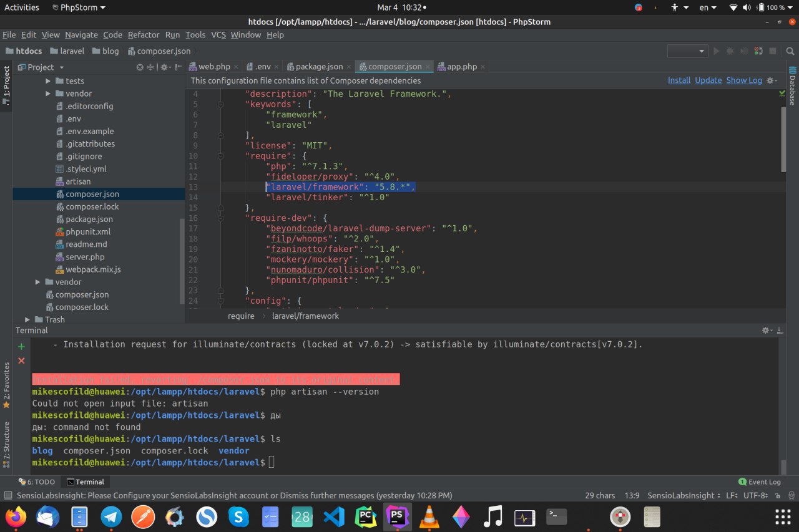This screenshot has height=532, width=799.
Task: Click the Install link for Composer dependencies
Action: [679, 80]
